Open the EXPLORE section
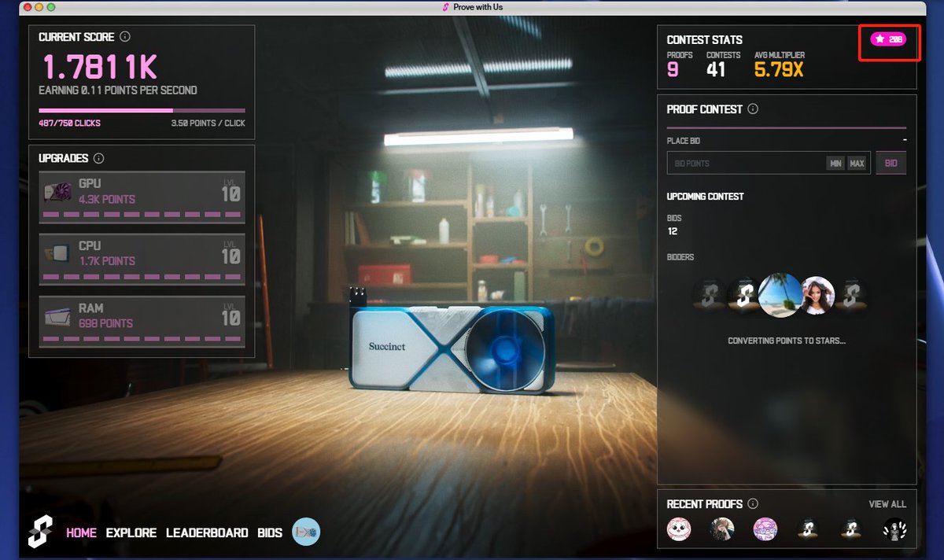The width and height of the screenshot is (944, 560). pos(131,532)
